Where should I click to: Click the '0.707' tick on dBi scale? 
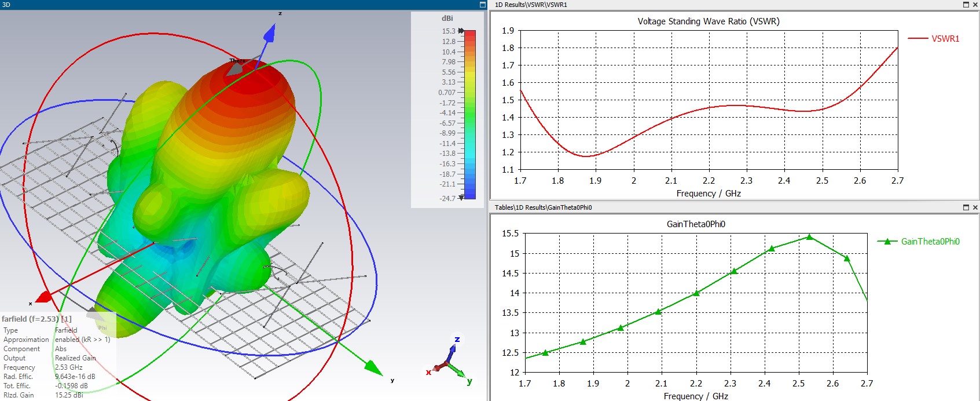point(447,93)
